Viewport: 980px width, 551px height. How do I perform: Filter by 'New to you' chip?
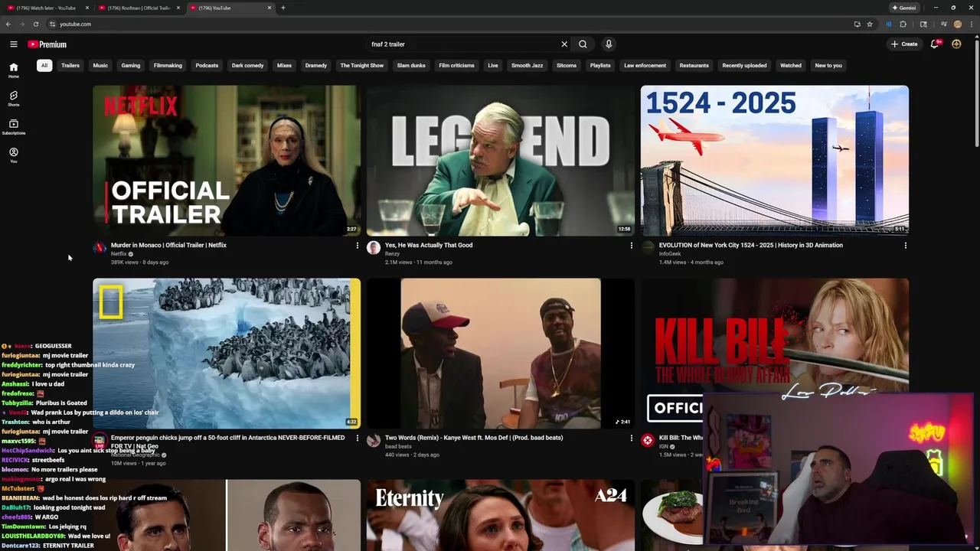pyautogui.click(x=828, y=66)
